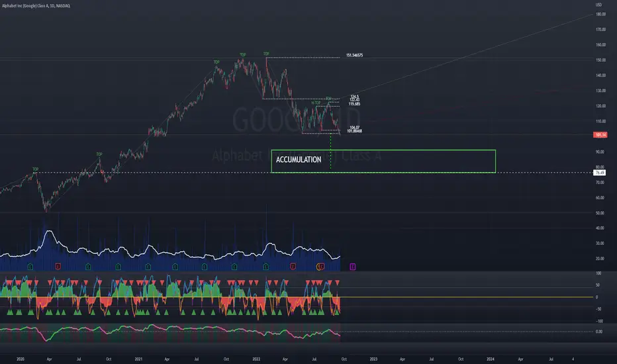Viewport: 617px width, 364px height.
Task: Click the white 76.49 price line tag
Action: [600, 173]
